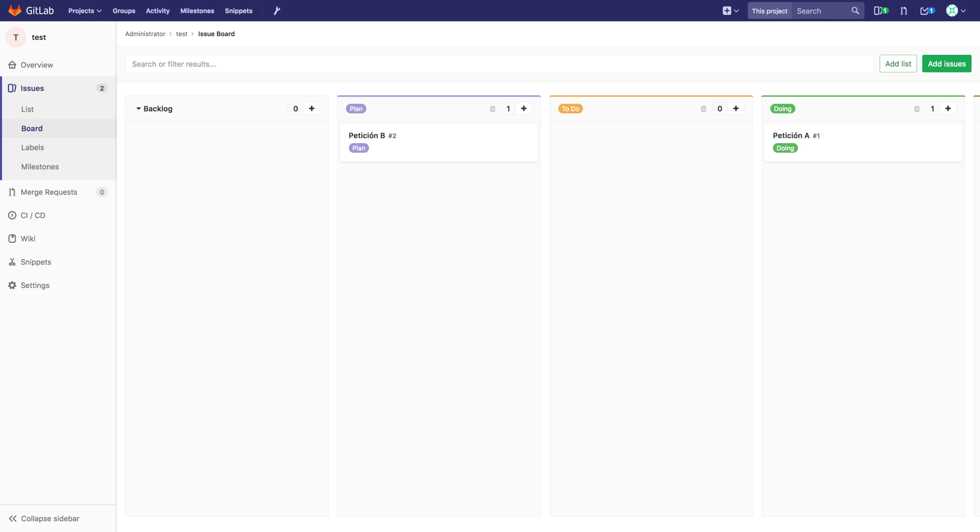Click purple Plan label on Petición B card
This screenshot has height=532, width=980.
[x=359, y=148]
